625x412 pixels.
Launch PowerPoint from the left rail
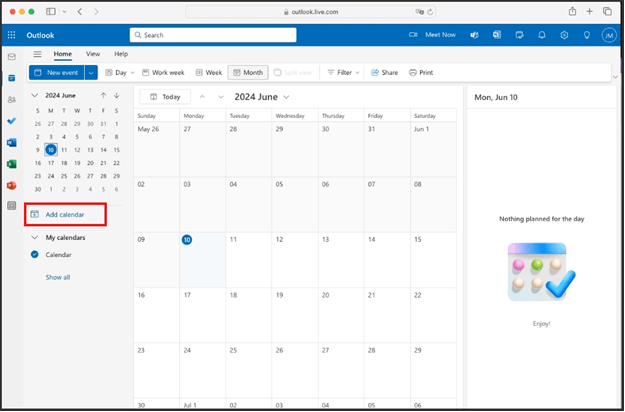tap(12, 185)
